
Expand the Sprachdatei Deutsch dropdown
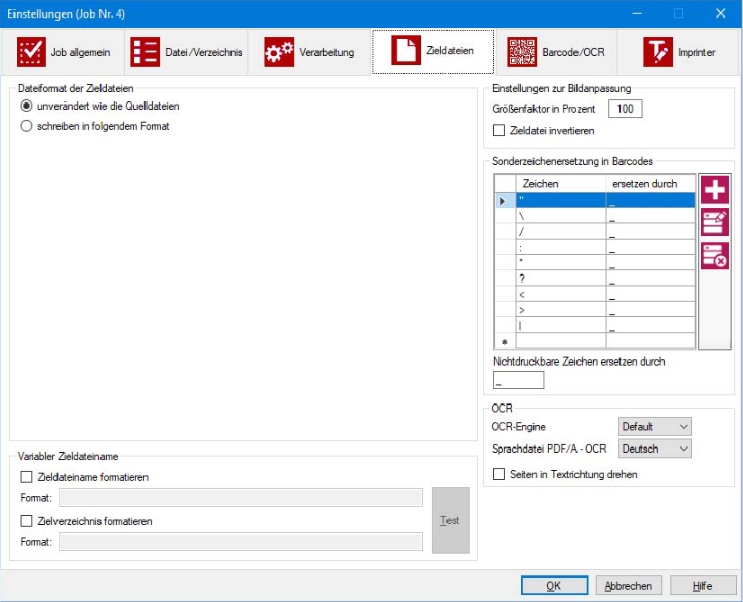pyautogui.click(x=654, y=448)
